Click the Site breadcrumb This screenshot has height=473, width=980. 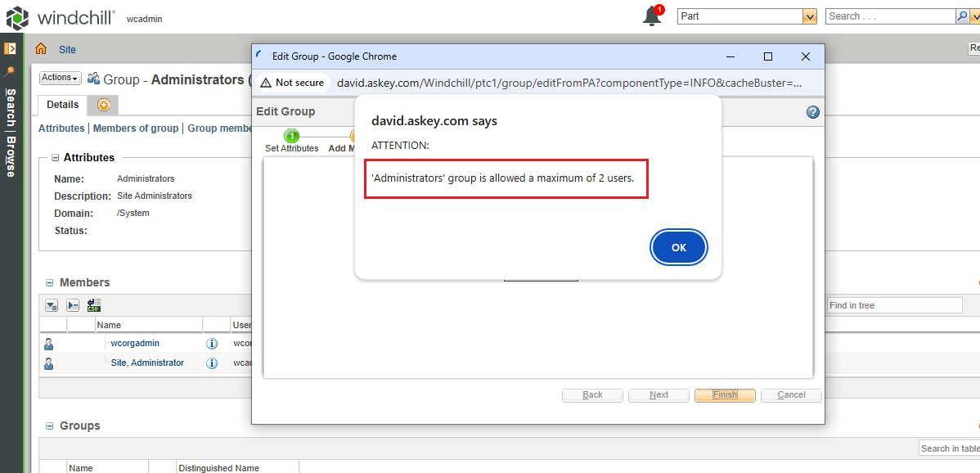click(x=66, y=49)
